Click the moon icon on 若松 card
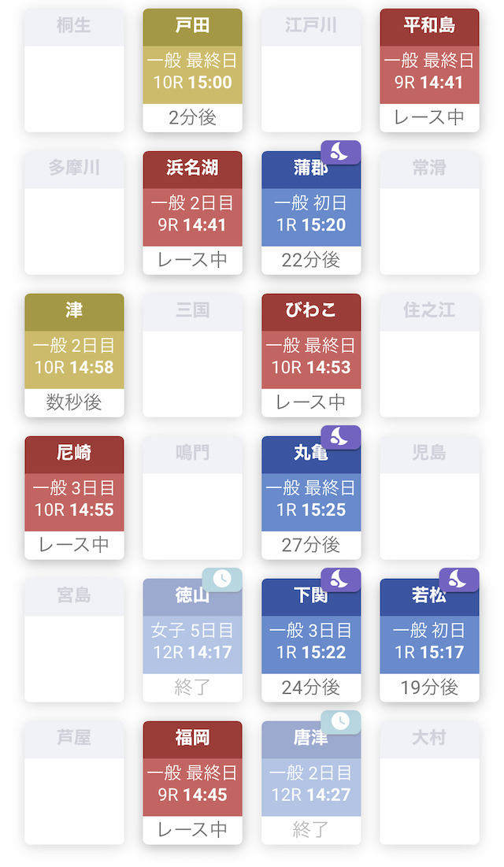The width and height of the screenshot is (504, 867). click(458, 580)
